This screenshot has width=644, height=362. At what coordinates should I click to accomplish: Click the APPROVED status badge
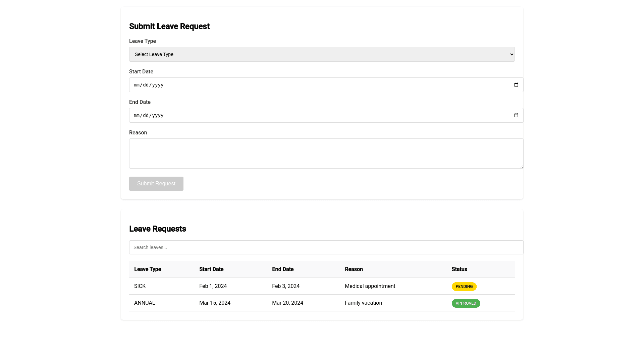[466, 303]
